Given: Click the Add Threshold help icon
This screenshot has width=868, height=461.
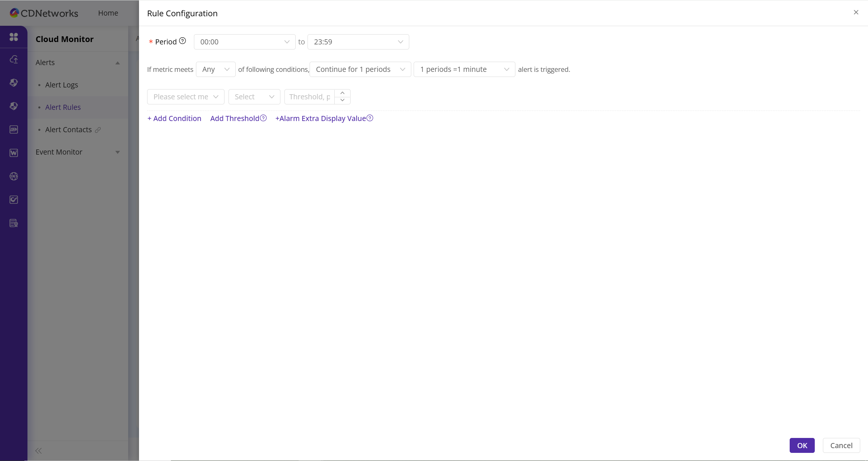Looking at the screenshot, I should click(263, 118).
